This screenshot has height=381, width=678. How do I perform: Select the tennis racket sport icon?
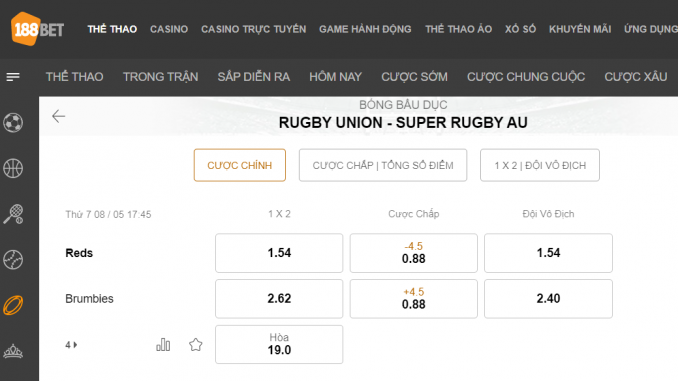pyautogui.click(x=13, y=214)
